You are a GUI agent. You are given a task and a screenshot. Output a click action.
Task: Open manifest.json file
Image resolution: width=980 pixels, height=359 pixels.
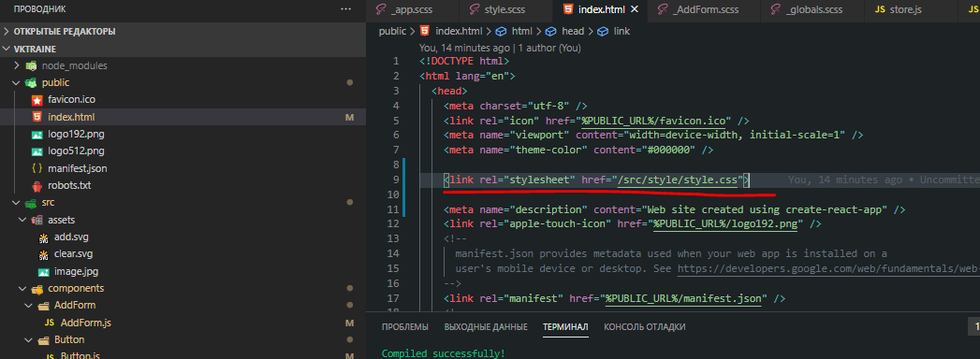tap(78, 168)
